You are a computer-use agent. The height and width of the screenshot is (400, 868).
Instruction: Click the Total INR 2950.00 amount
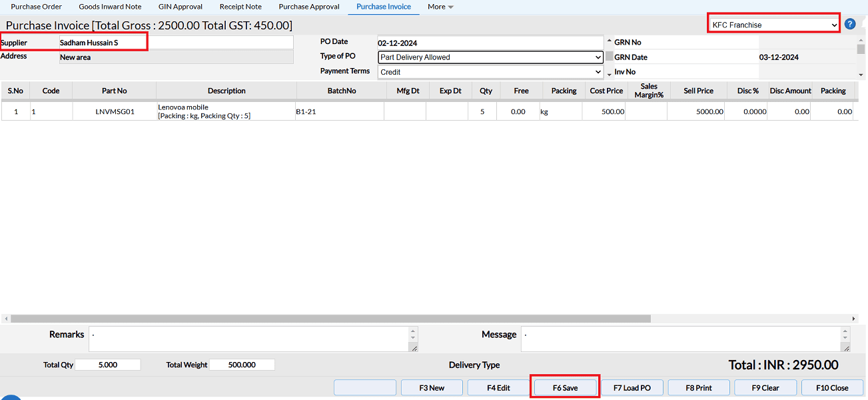point(783,365)
